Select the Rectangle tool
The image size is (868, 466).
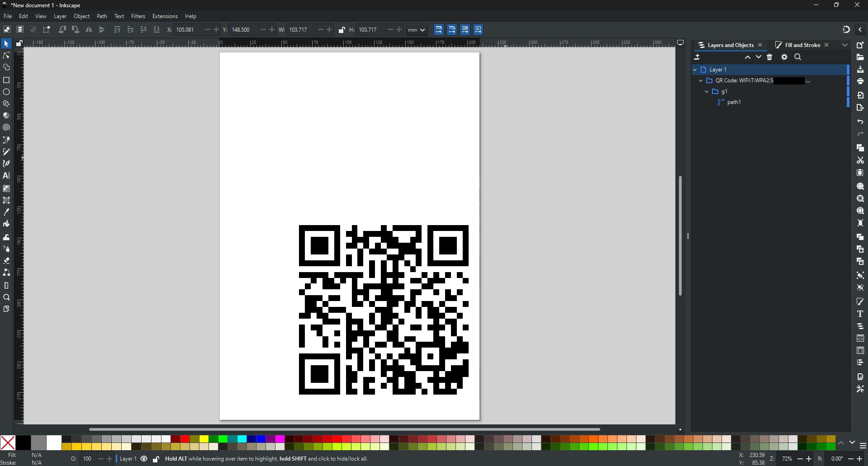[x=6, y=80]
